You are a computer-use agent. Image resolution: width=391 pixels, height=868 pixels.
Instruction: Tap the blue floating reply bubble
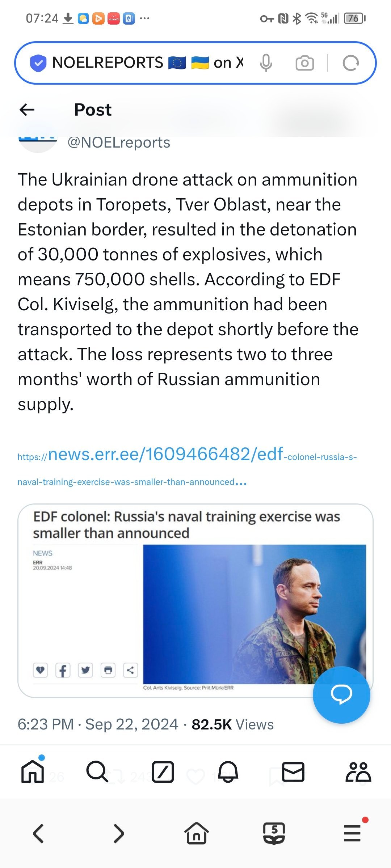coord(341,694)
